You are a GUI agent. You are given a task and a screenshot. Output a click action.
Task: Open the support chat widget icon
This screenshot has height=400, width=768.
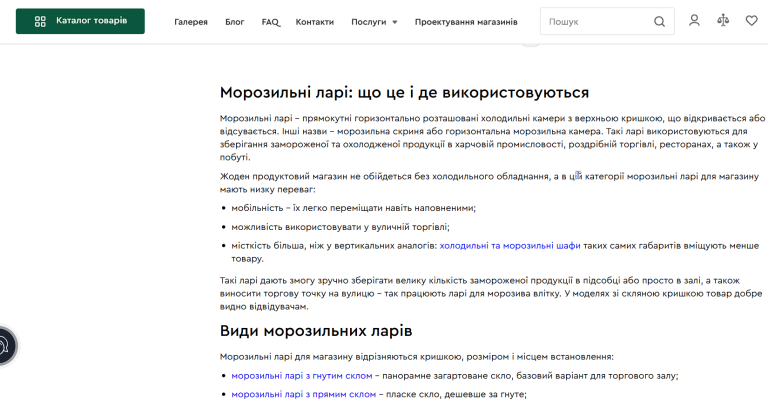point(5,346)
